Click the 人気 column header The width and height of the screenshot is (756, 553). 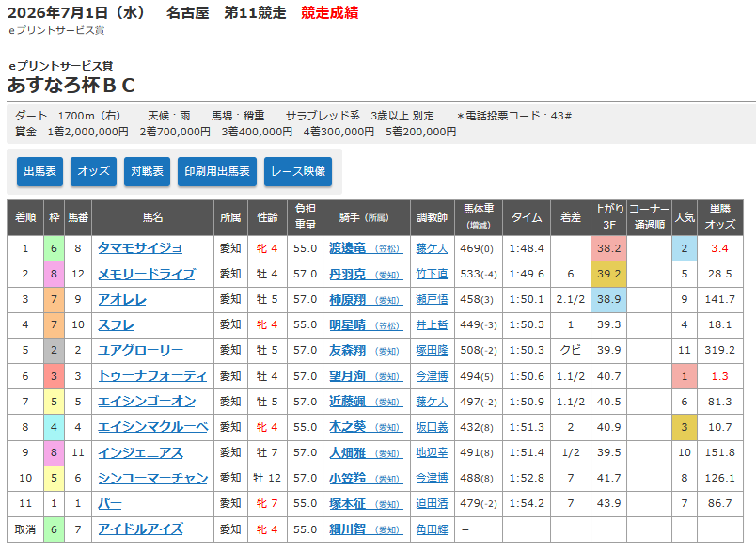coord(685,217)
